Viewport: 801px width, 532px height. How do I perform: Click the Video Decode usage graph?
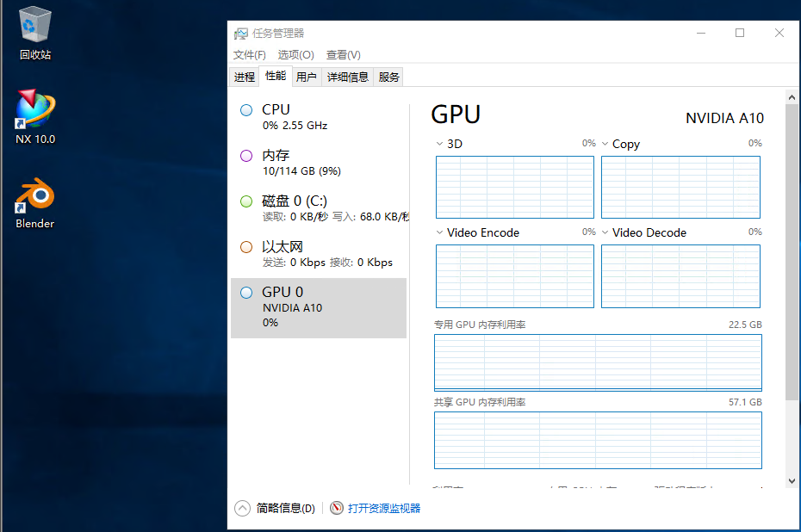(x=680, y=276)
